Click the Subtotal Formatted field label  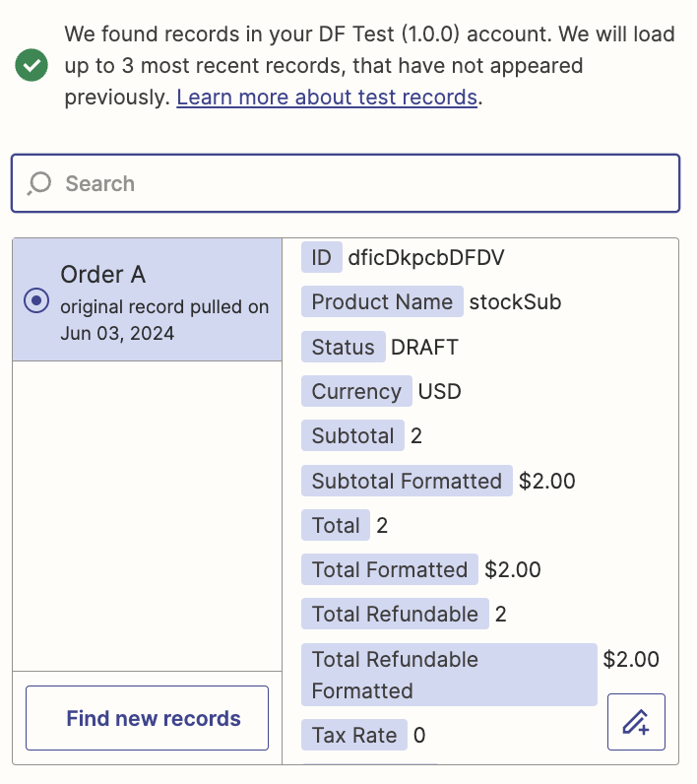[x=407, y=481]
